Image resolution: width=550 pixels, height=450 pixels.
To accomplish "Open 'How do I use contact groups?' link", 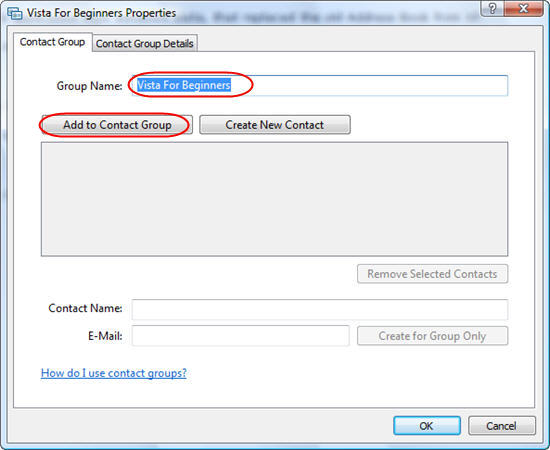I will [114, 373].
